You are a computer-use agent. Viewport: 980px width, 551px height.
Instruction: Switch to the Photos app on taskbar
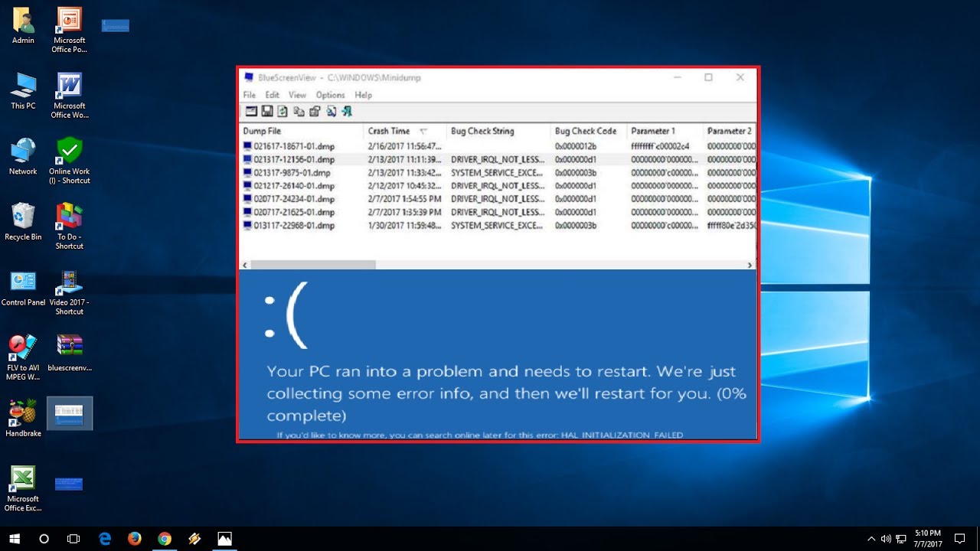pos(224,539)
